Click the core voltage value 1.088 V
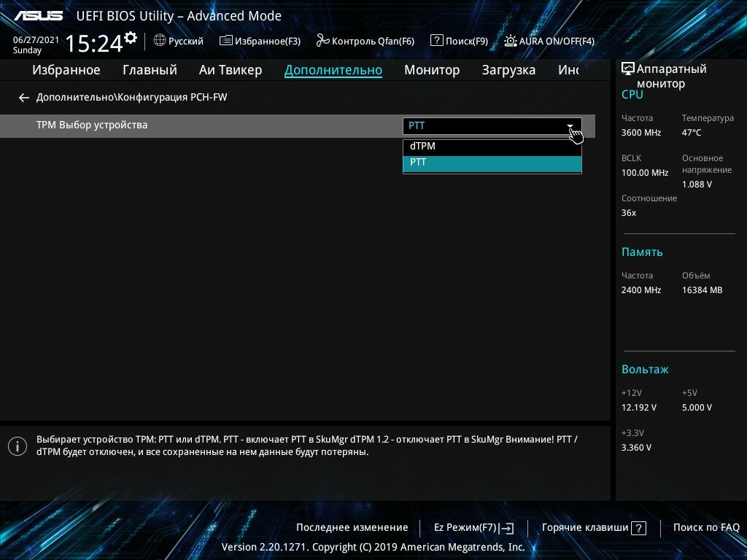The width and height of the screenshot is (747, 560). click(697, 184)
